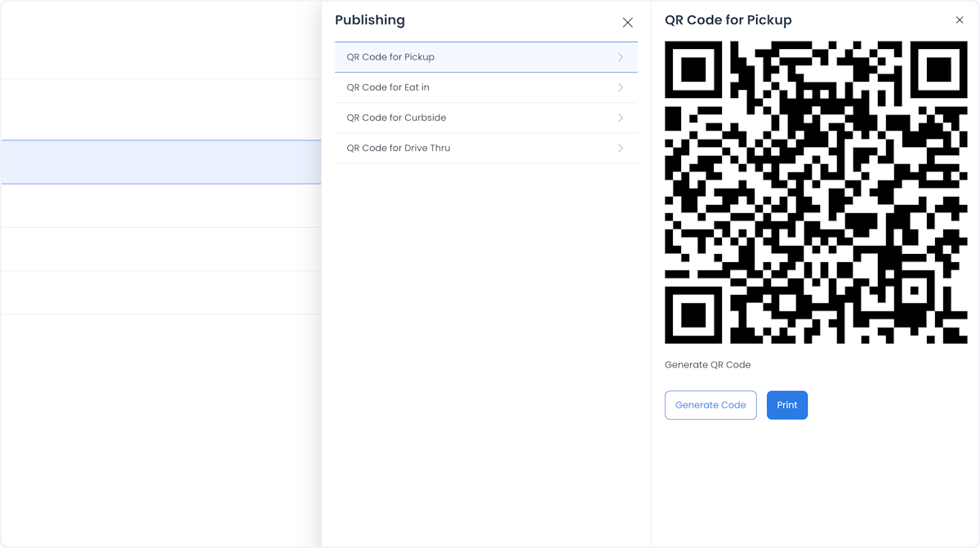This screenshot has height=548, width=980.
Task: Select the 'Generate QR Code' label text
Action: [x=707, y=365]
